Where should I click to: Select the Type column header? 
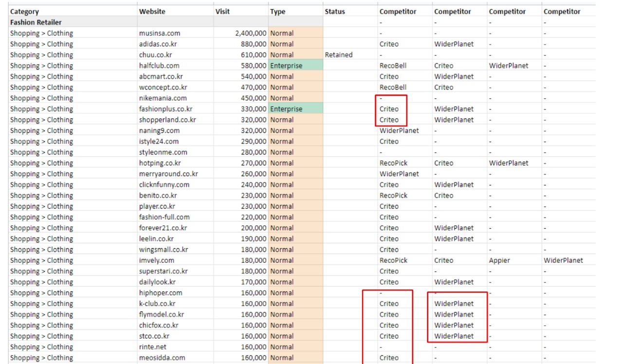tap(278, 12)
